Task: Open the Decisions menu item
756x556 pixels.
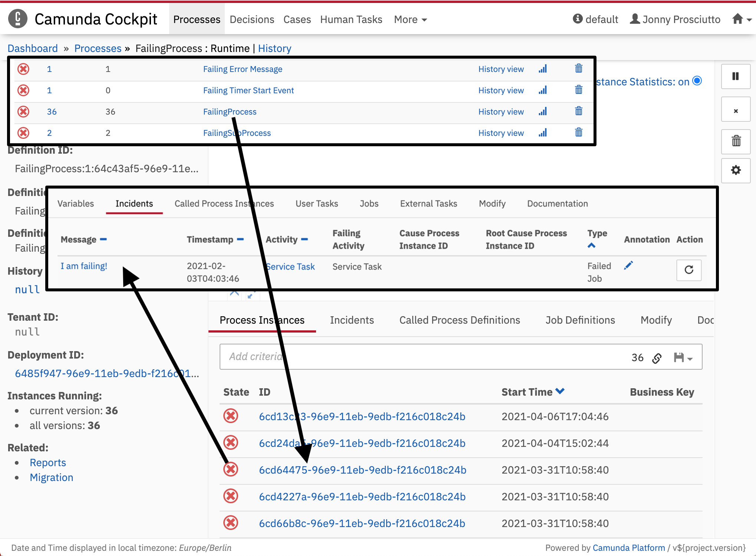Action: tap(252, 19)
